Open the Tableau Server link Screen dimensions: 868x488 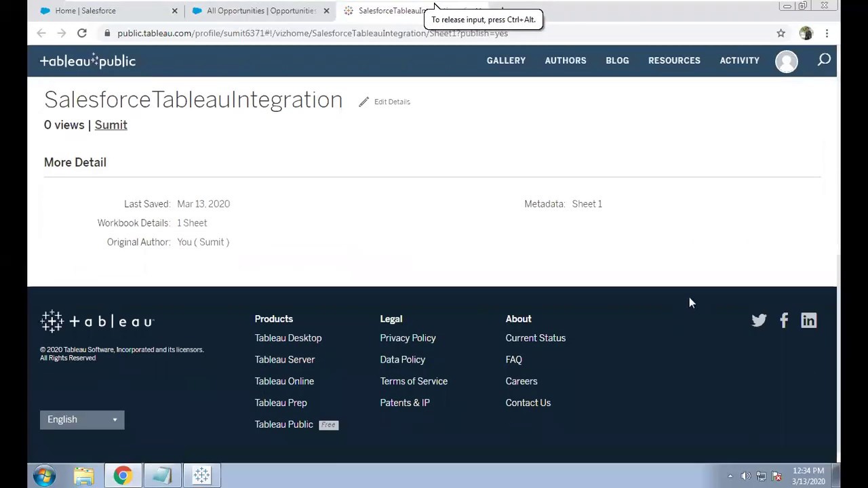coord(285,360)
